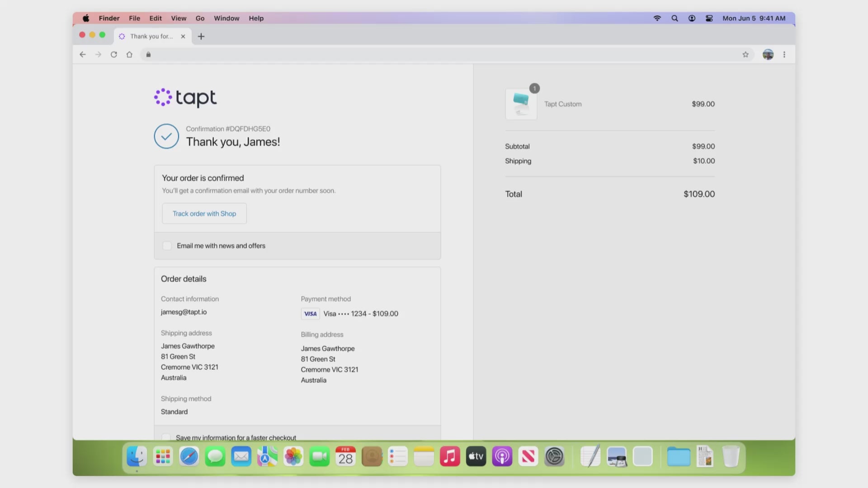
Task: Click the Visa card logo
Action: point(310,314)
